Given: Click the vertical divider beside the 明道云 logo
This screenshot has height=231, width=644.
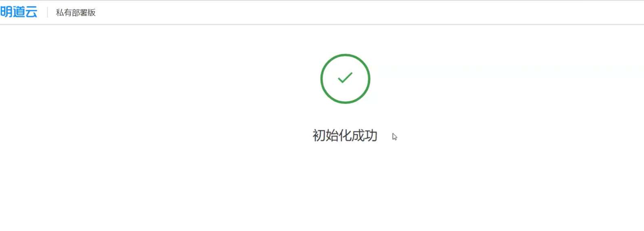Looking at the screenshot, I should [47, 12].
